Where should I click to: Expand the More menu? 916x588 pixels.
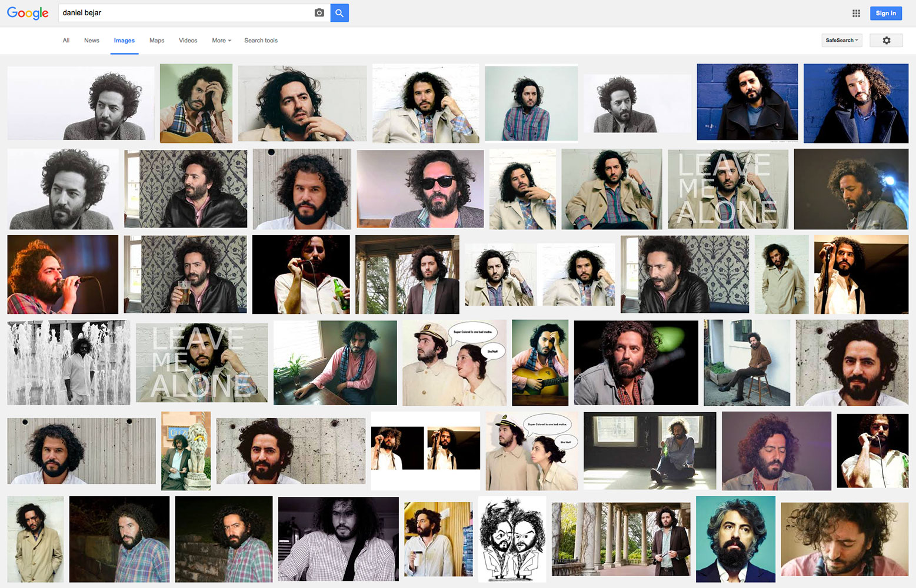coord(221,41)
